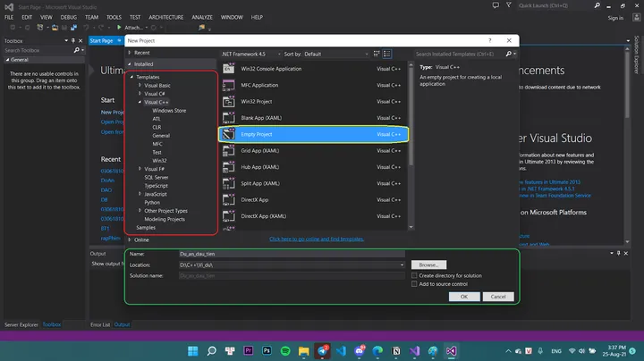
Task: Click the Open File toolbar icon
Action: click(x=55, y=28)
